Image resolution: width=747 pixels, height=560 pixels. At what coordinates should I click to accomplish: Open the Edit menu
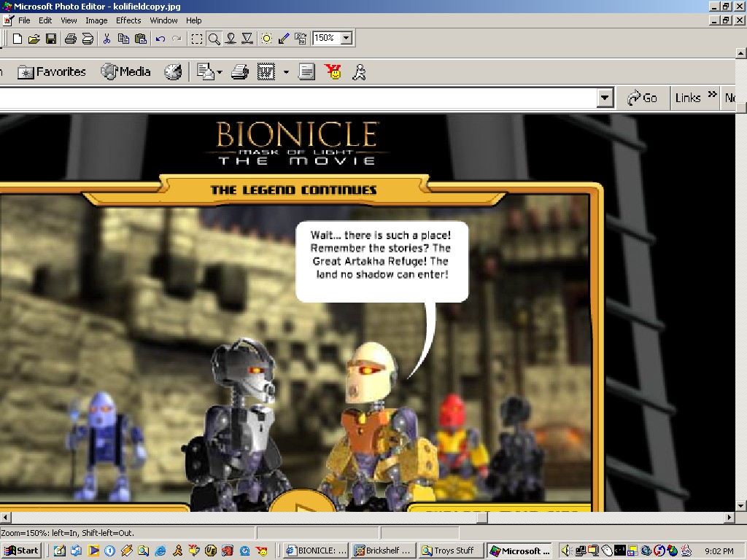[x=45, y=20]
